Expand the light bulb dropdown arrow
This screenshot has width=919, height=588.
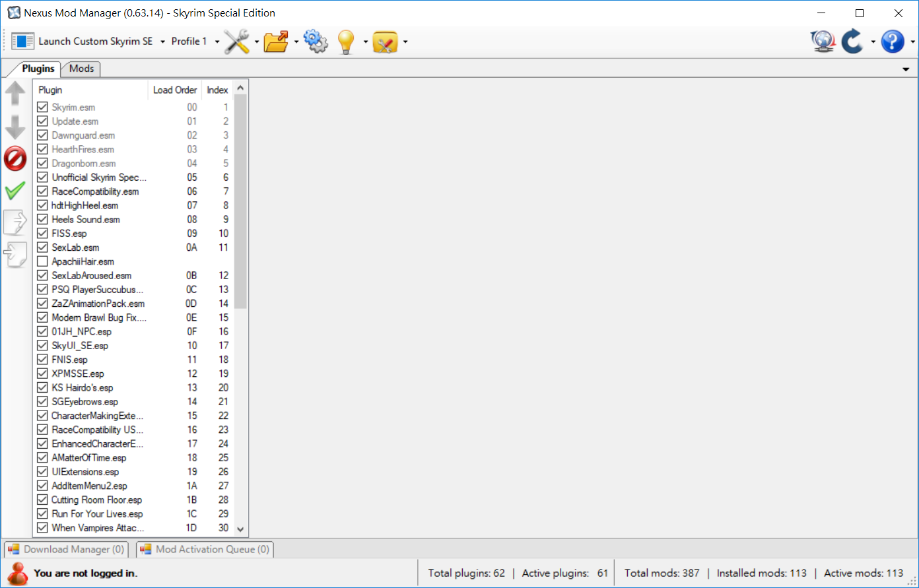pyautogui.click(x=365, y=42)
